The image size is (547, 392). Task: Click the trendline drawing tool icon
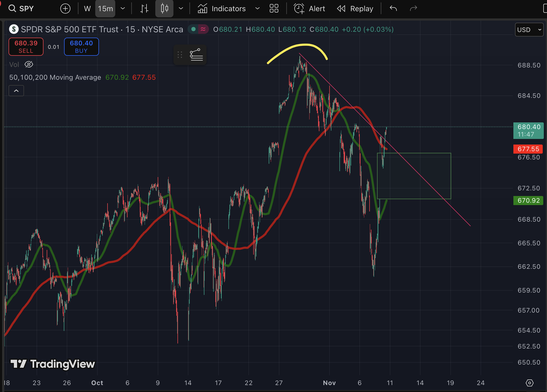(x=196, y=55)
